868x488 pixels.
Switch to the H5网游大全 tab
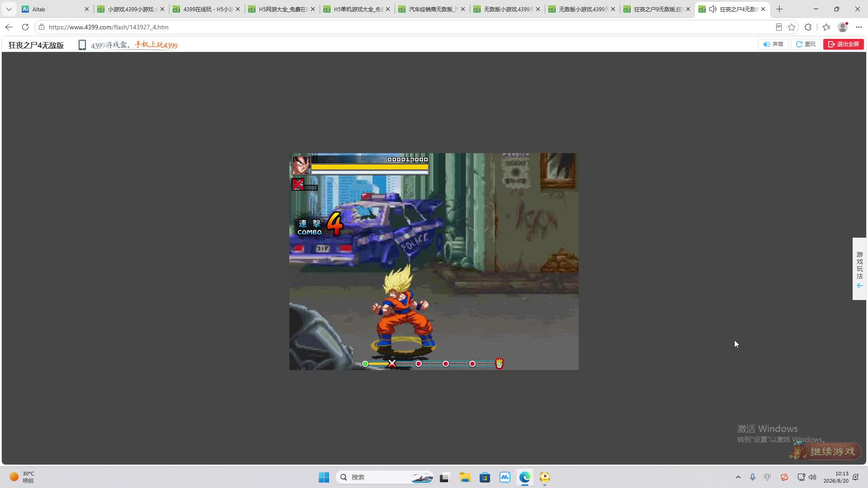[x=281, y=9]
